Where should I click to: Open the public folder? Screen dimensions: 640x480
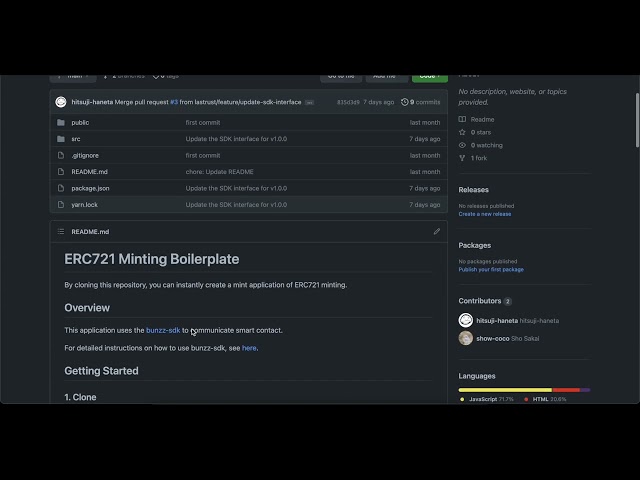click(x=80, y=122)
